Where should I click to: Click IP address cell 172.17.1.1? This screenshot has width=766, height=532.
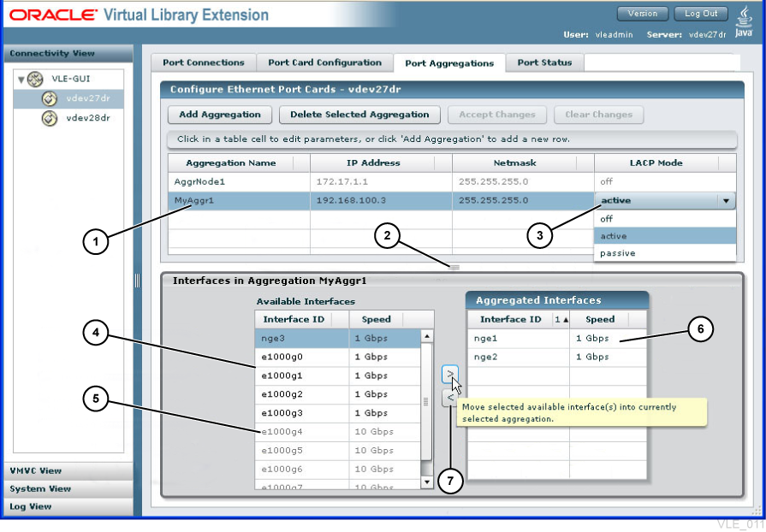[381, 181]
